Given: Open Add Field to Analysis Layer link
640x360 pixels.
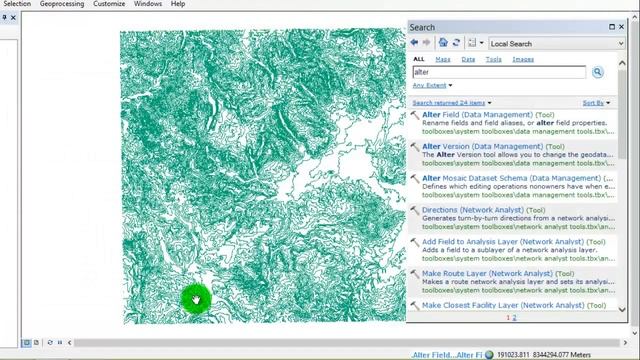Looking at the screenshot, I should (503, 242).
